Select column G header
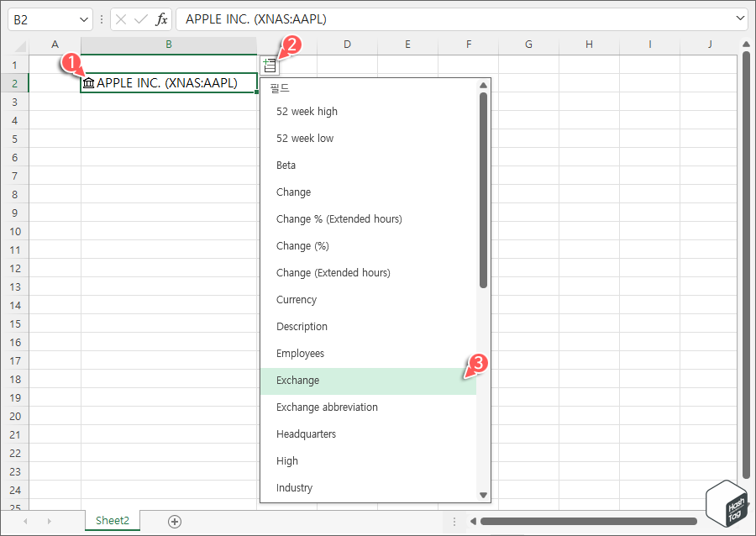This screenshot has height=536, width=756. pyautogui.click(x=529, y=45)
